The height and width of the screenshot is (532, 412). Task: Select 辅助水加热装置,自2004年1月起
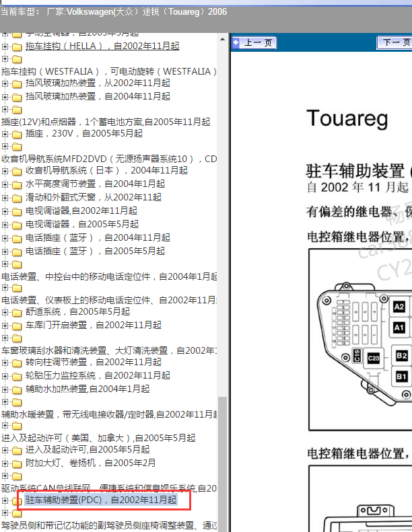(88, 389)
